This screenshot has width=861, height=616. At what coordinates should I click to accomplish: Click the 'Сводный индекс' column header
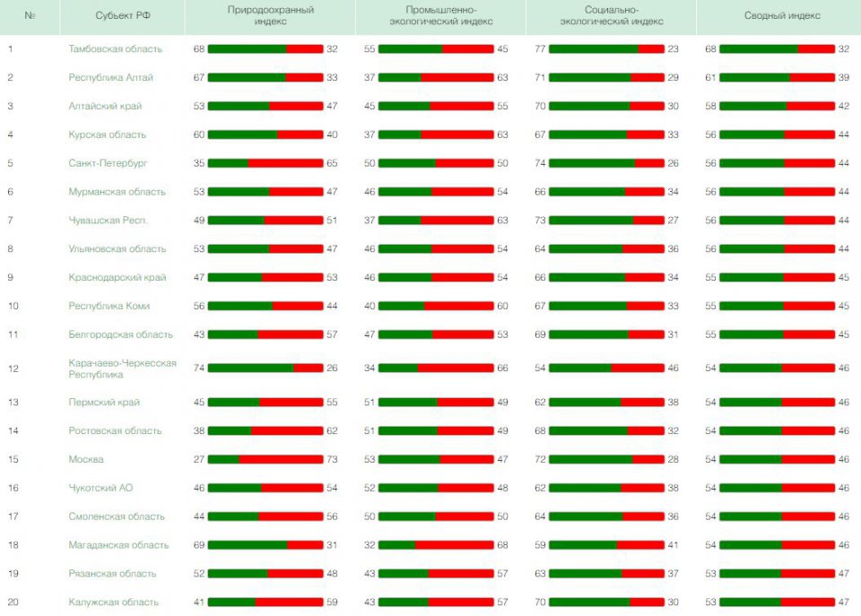tap(776, 16)
